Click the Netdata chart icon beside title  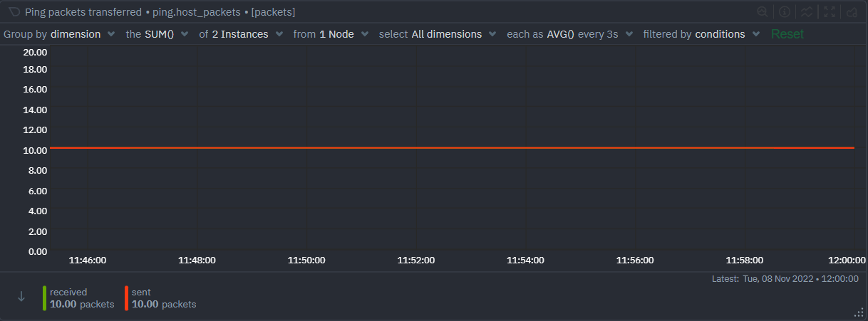(x=14, y=12)
